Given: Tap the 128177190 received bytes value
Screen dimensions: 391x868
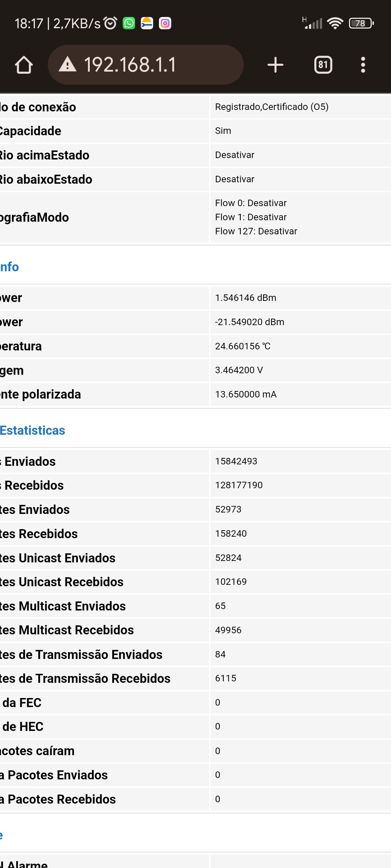Looking at the screenshot, I should click(x=239, y=485).
